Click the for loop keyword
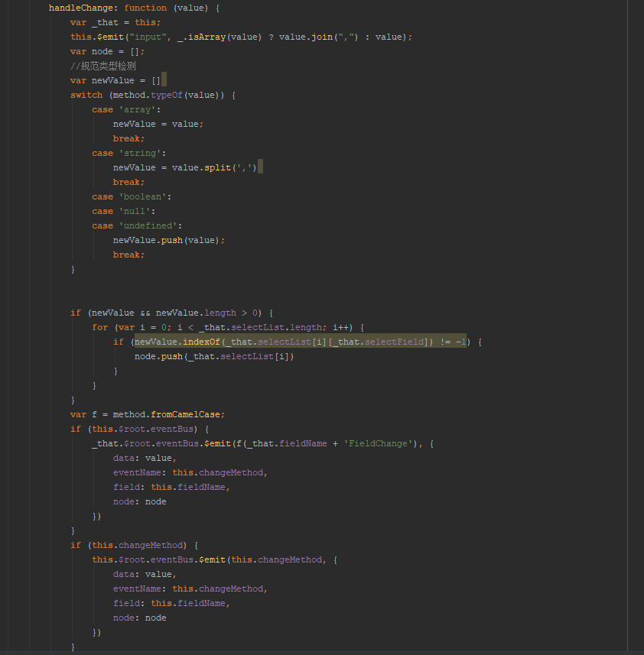 tap(99, 326)
